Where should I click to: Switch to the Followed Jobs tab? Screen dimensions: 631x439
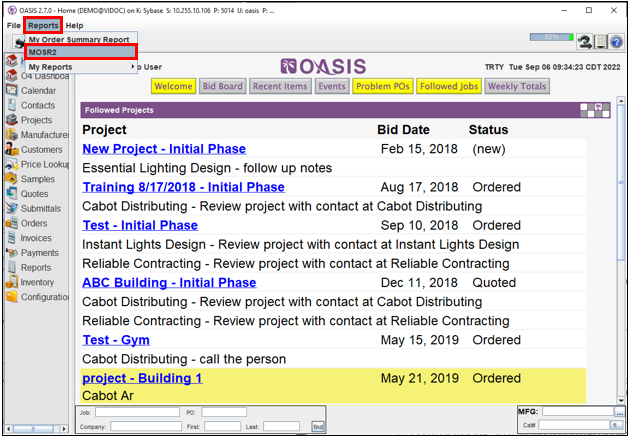pyautogui.click(x=449, y=86)
